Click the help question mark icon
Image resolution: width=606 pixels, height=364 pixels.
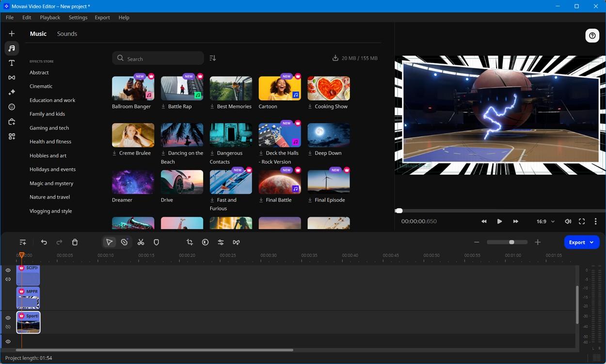[592, 35]
